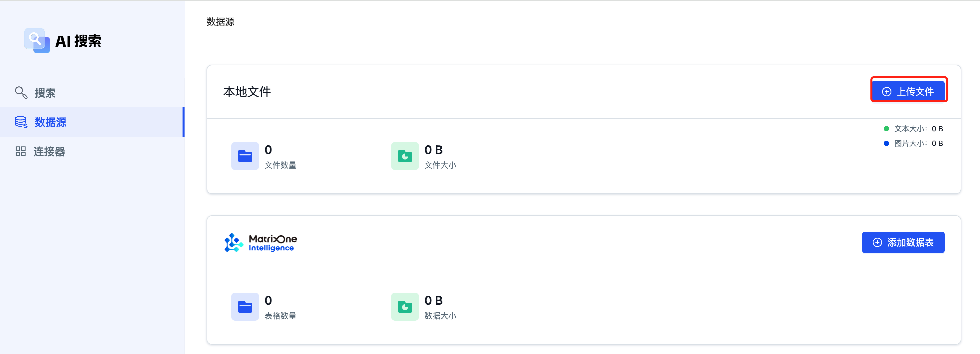
Task: Click the 本地文件 section heading
Action: click(x=247, y=92)
